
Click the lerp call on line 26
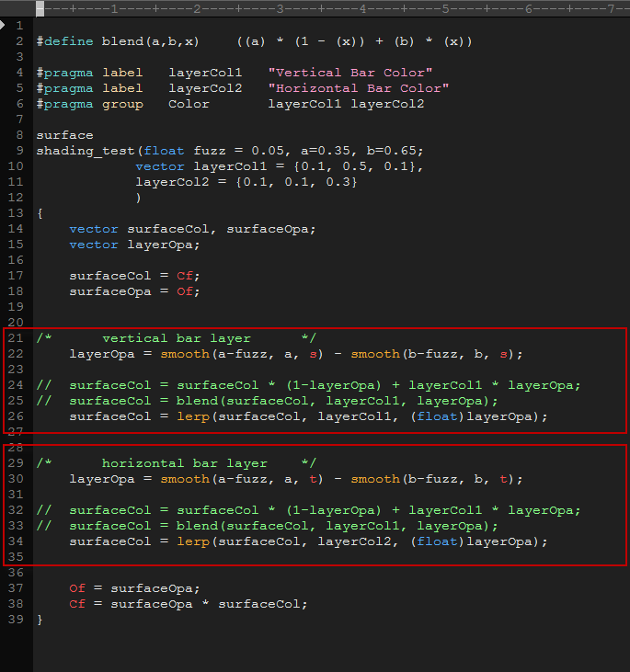(x=193, y=416)
